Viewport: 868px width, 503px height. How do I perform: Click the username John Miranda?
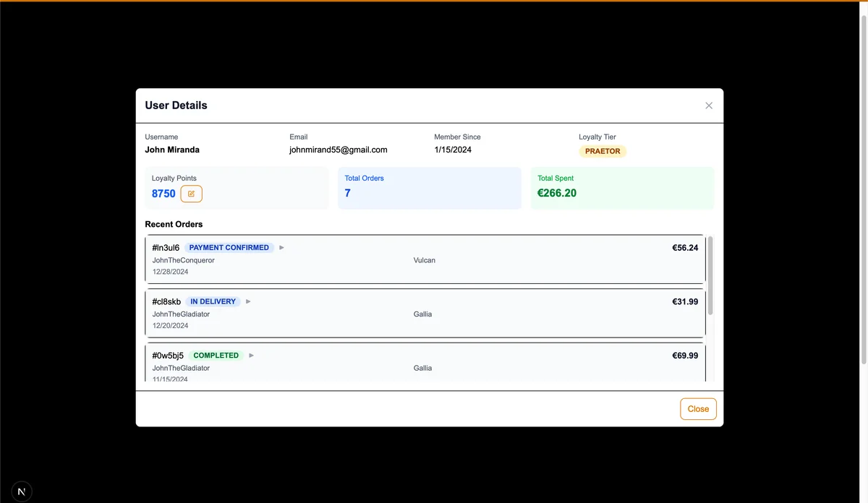click(172, 150)
